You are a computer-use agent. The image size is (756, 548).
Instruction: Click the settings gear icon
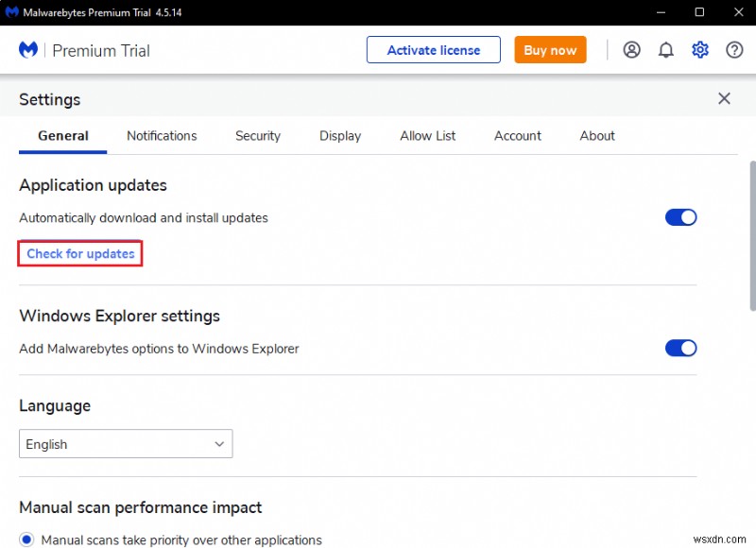pos(699,49)
